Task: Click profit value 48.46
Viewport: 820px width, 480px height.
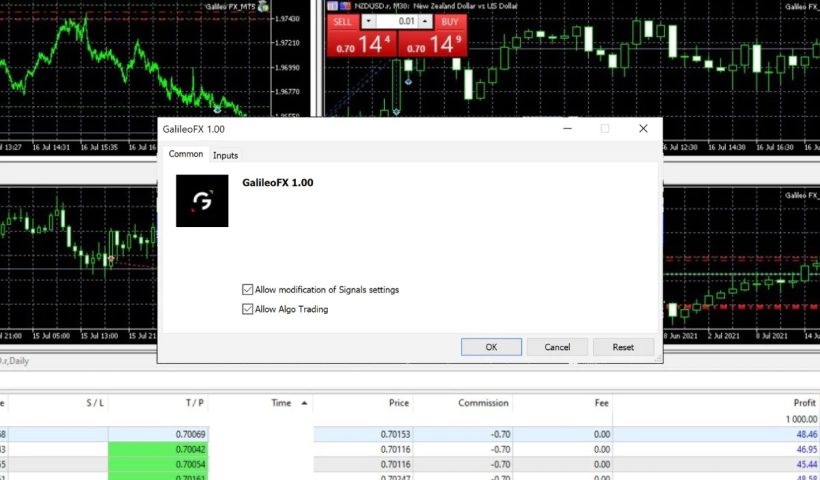Action: 806,434
